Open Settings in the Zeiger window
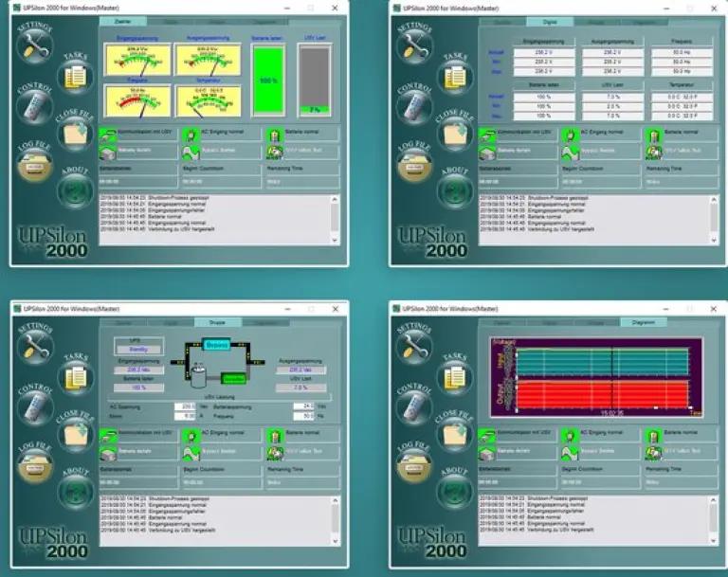728x577 pixels. tap(34, 47)
